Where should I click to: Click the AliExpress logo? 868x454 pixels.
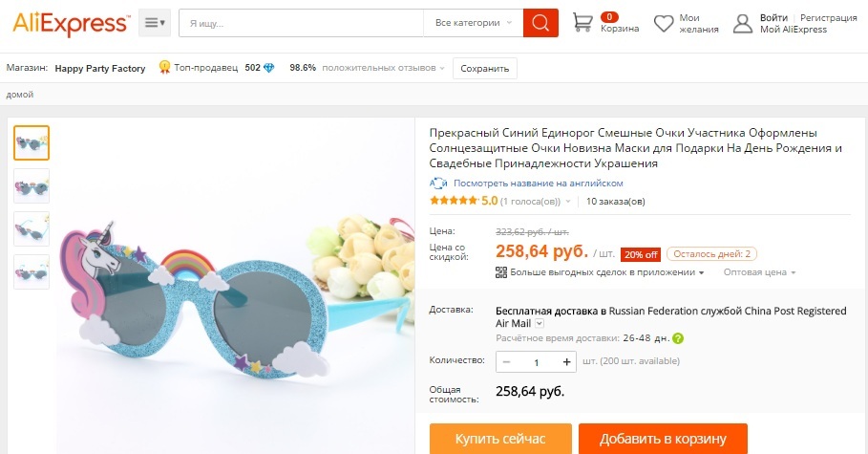tap(71, 24)
